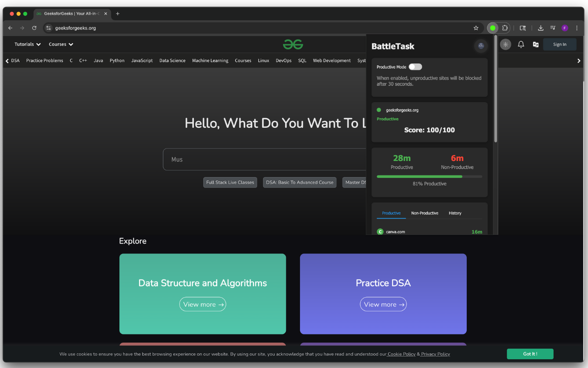This screenshot has width=588, height=368.
Task: Open the Cookie Policy link
Action: [401, 354]
